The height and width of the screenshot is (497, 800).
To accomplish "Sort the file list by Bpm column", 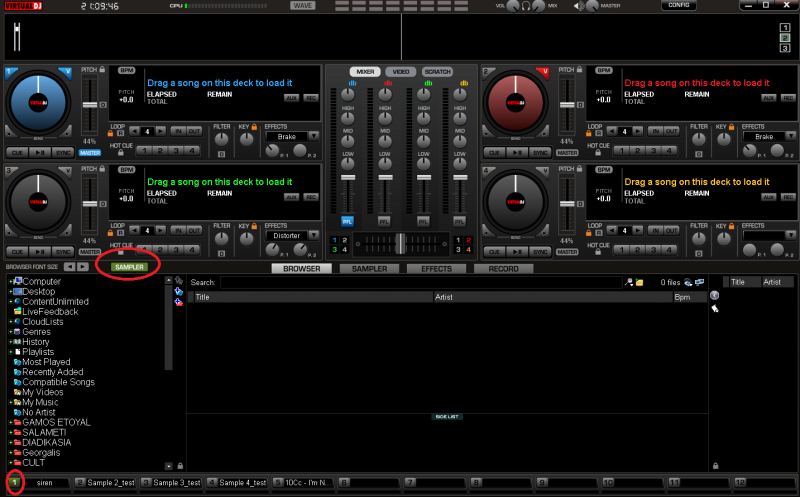I will pyautogui.click(x=690, y=297).
